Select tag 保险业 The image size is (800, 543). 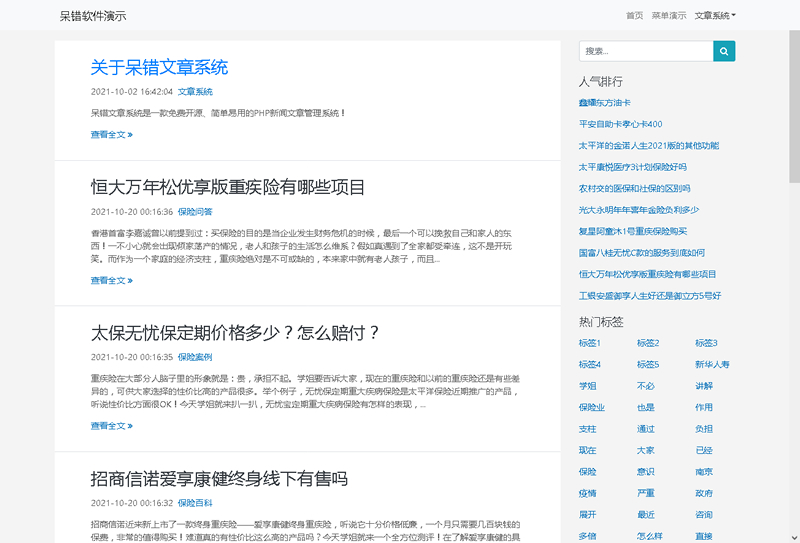pyautogui.click(x=592, y=407)
